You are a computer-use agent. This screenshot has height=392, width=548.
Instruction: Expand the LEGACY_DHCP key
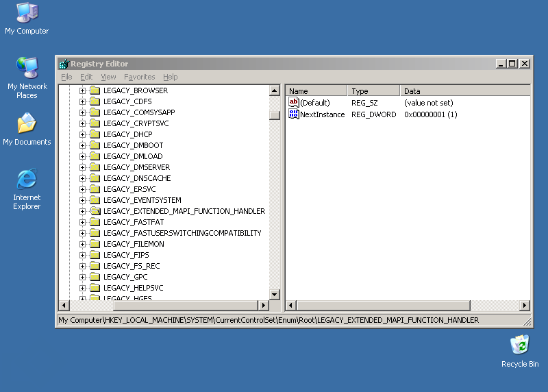point(82,134)
